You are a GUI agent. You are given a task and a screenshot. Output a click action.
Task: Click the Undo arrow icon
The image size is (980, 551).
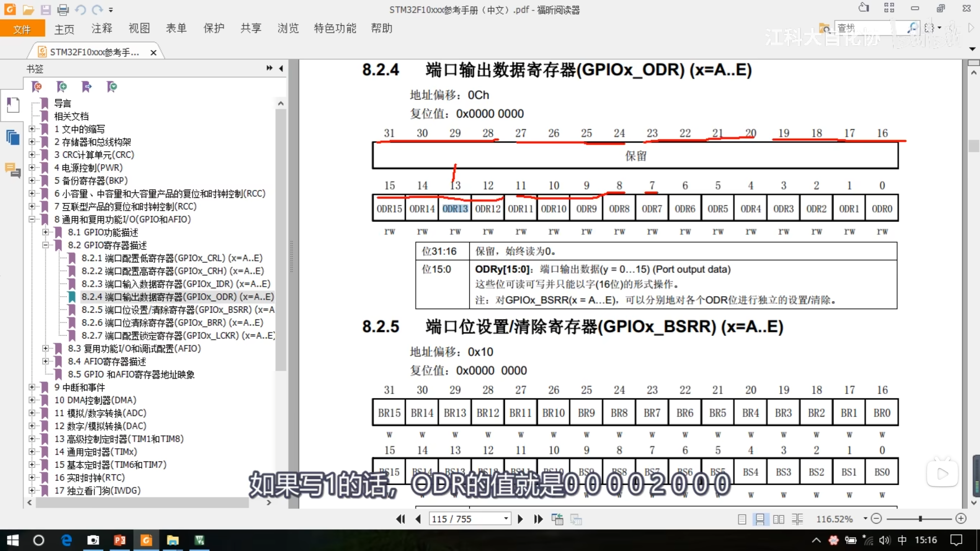(x=80, y=10)
